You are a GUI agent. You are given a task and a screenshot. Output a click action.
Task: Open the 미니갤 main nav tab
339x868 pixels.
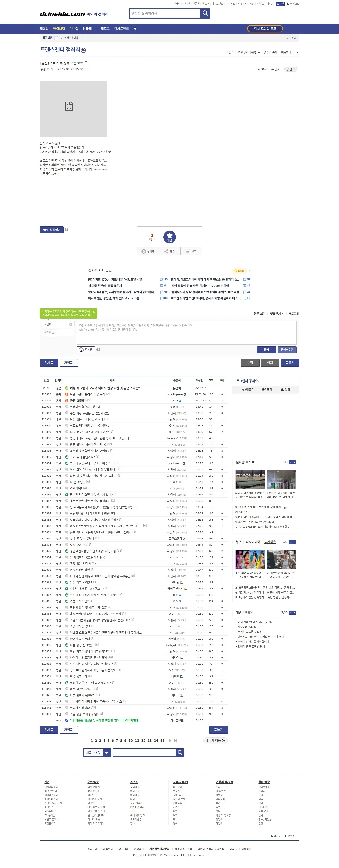(x=74, y=29)
